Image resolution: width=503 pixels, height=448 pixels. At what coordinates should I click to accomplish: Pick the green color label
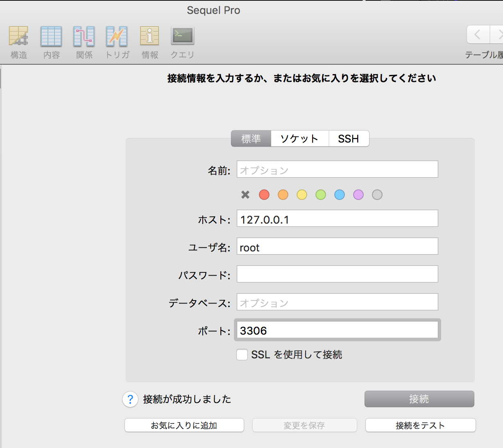tap(321, 195)
